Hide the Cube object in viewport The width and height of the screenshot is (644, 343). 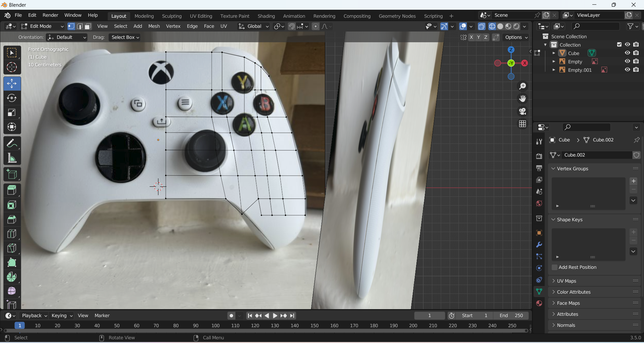[x=627, y=53]
